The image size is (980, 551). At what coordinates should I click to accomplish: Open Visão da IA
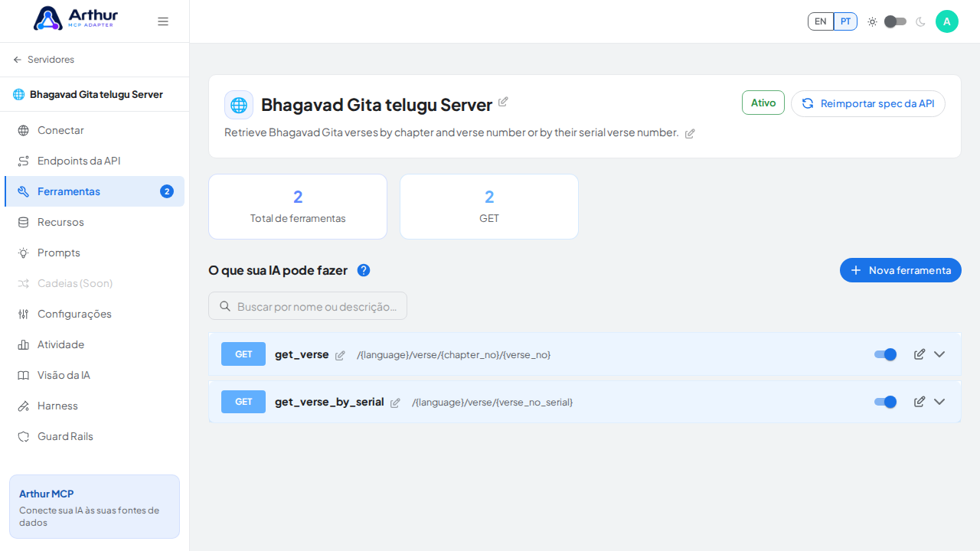pyautogui.click(x=94, y=375)
